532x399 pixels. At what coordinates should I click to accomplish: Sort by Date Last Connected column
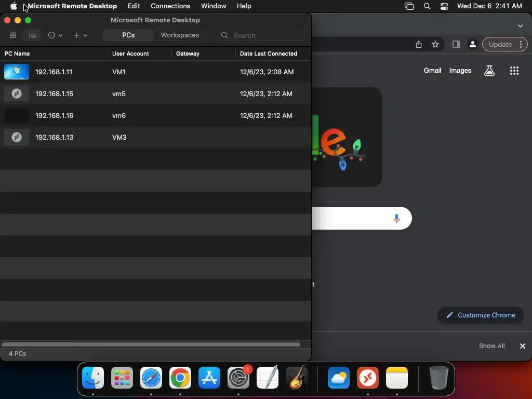point(269,54)
